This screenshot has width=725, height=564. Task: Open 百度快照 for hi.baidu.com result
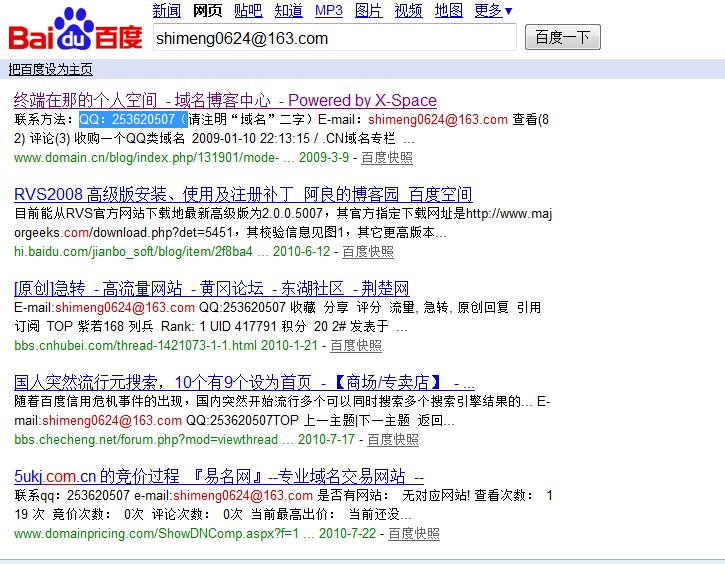pyautogui.click(x=368, y=251)
